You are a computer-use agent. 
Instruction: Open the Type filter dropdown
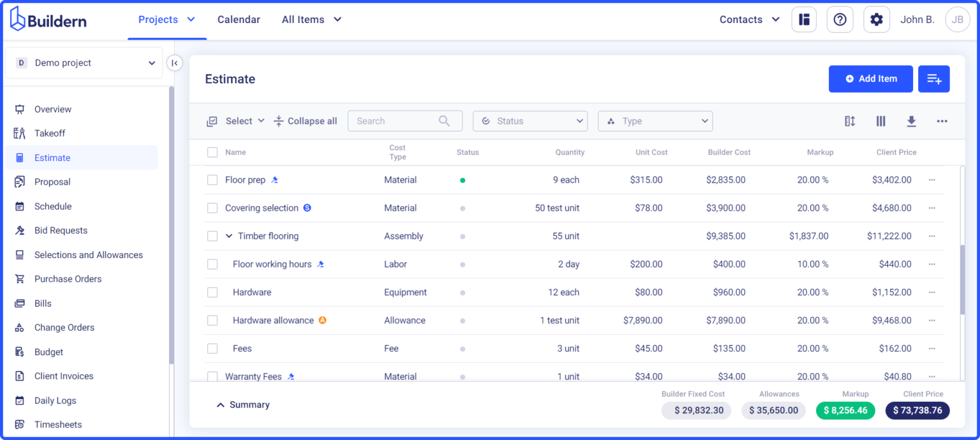coord(655,121)
